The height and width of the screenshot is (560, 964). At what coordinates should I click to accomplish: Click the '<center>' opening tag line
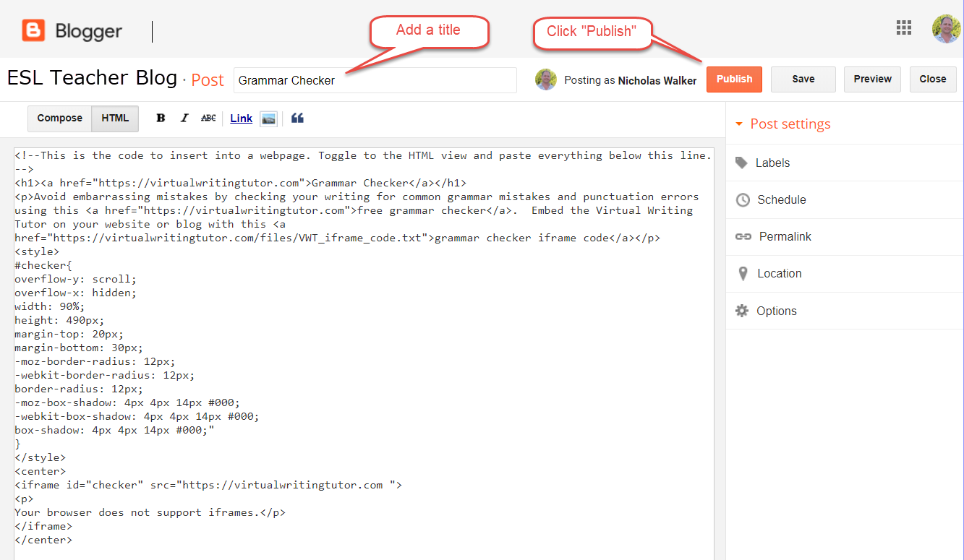click(x=40, y=471)
